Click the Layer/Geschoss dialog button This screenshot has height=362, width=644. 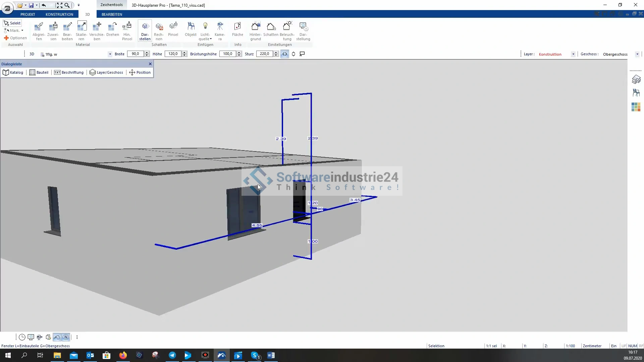point(106,72)
